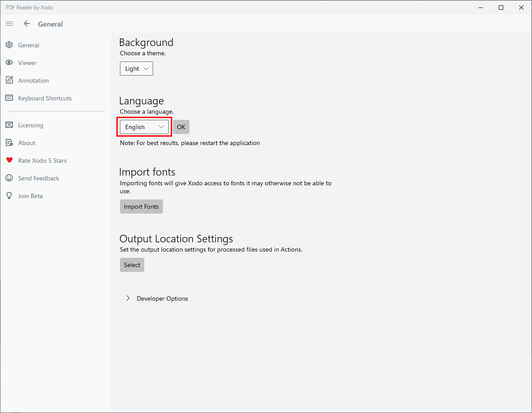Click Select for output location
The image size is (532, 413).
click(x=132, y=265)
